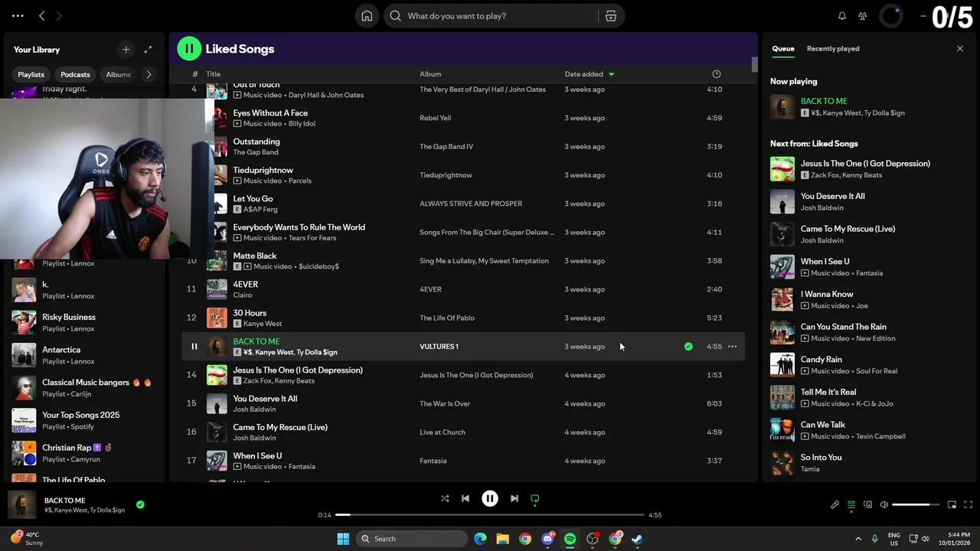Open VULTURES 1 album link
The image size is (980, 551).
439,347
